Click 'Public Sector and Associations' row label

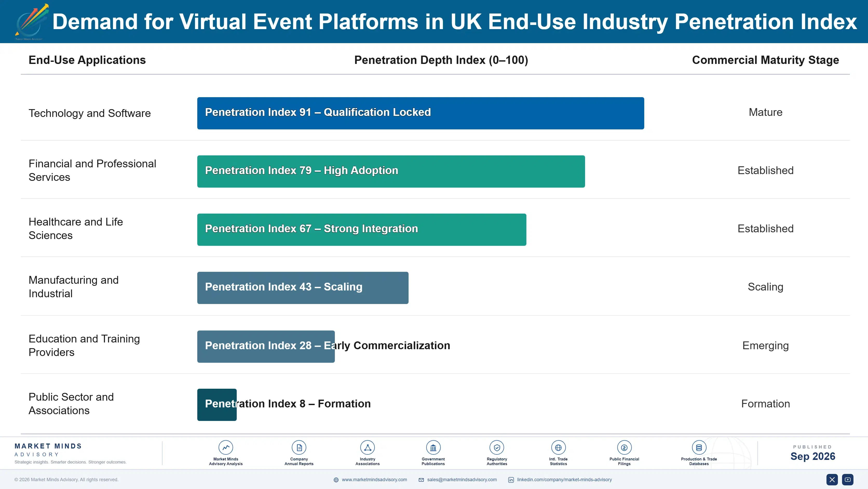coord(71,404)
